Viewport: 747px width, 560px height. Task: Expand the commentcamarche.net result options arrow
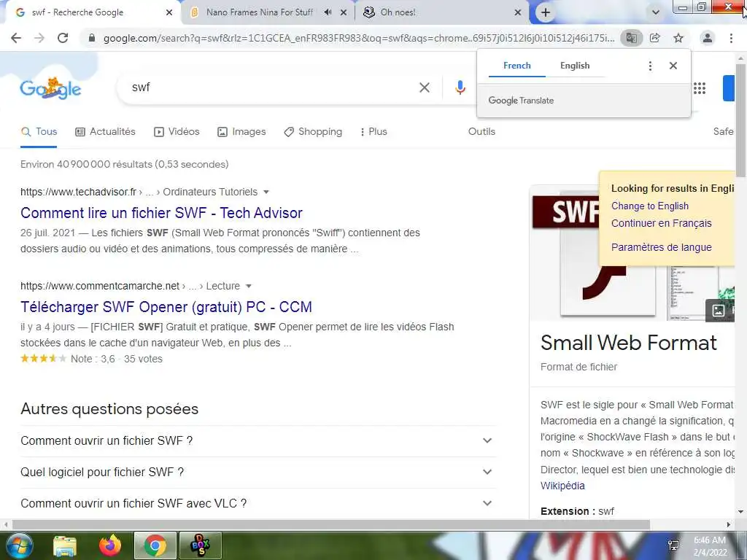[248, 286]
